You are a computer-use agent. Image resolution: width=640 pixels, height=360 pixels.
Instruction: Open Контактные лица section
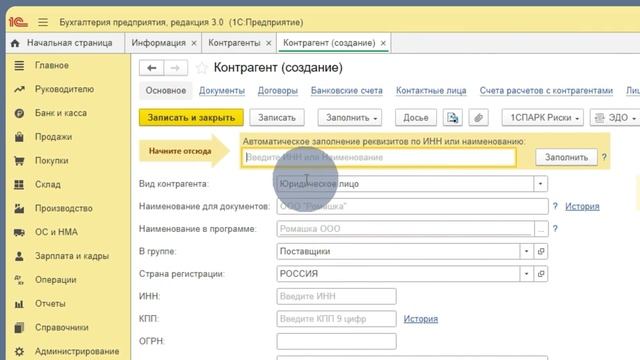[431, 91]
